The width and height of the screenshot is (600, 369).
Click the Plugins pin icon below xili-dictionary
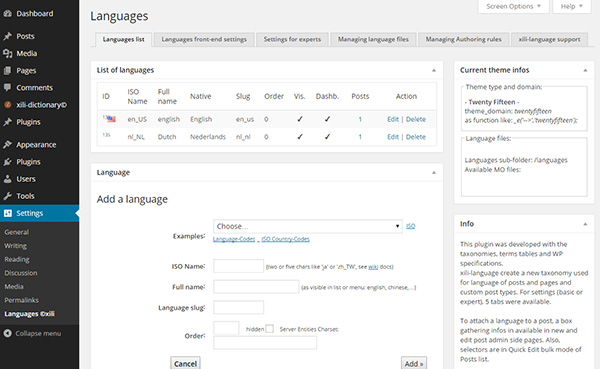[x=7, y=122]
